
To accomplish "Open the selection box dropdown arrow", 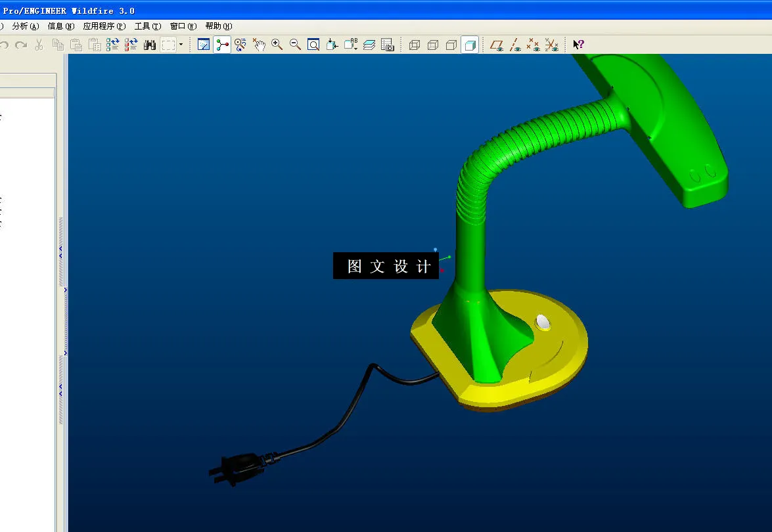I will coord(181,45).
